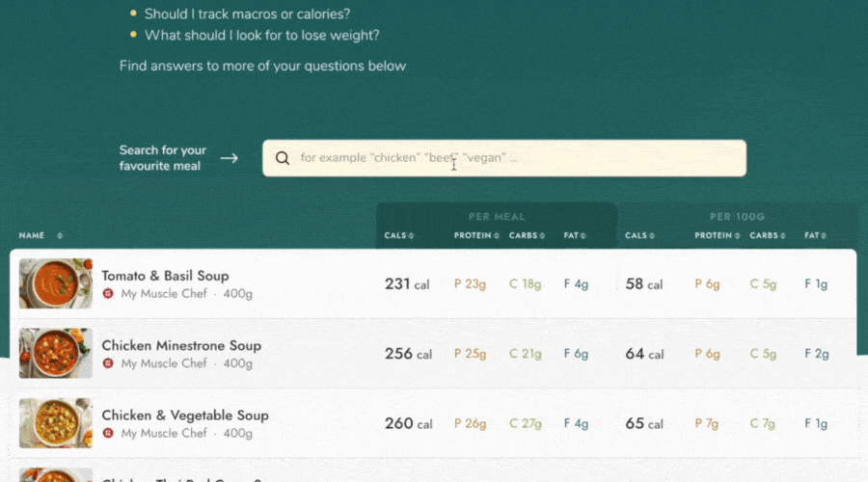Click P 7g per 100g in Vegetable Soup row
The image size is (868, 482).
click(x=706, y=424)
